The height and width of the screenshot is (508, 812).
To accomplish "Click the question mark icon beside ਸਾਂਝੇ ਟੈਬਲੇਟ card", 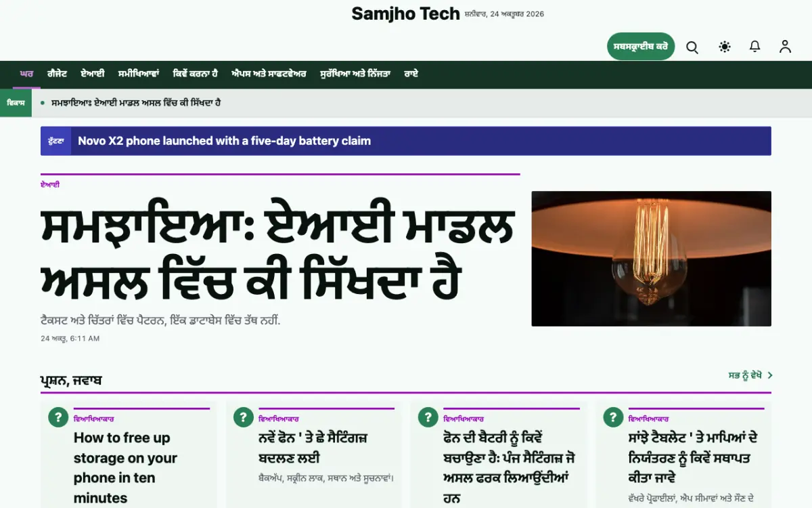I will [613, 417].
